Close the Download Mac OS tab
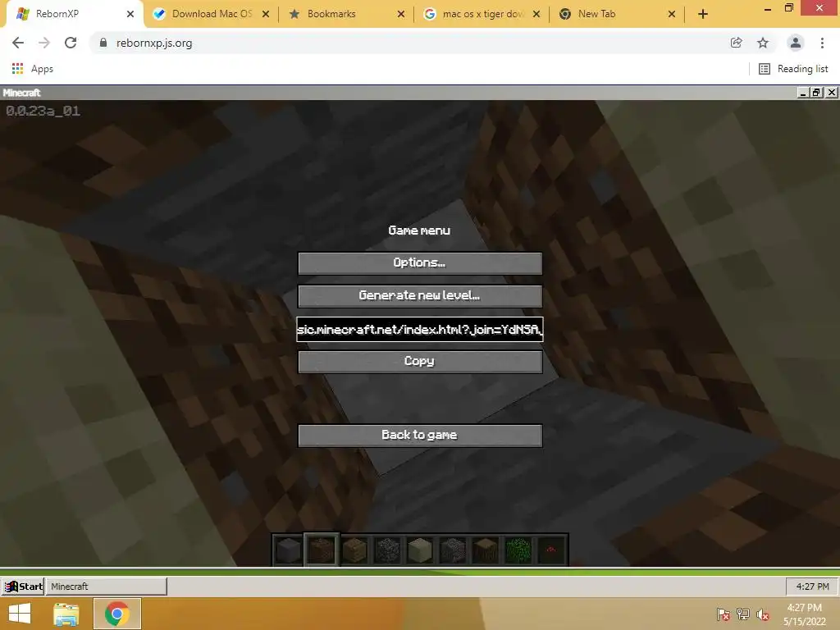840x630 pixels. pos(266,15)
